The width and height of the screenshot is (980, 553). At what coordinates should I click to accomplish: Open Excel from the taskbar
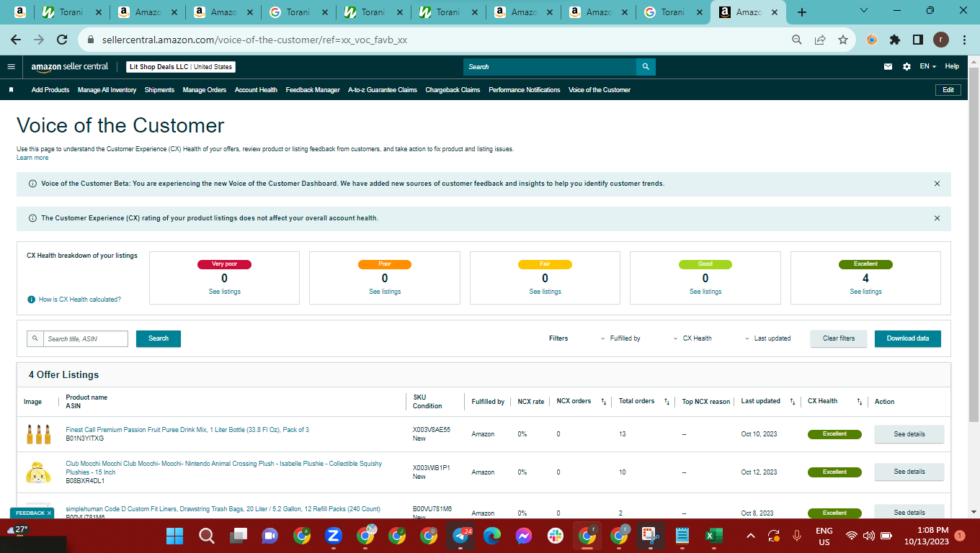tap(714, 536)
